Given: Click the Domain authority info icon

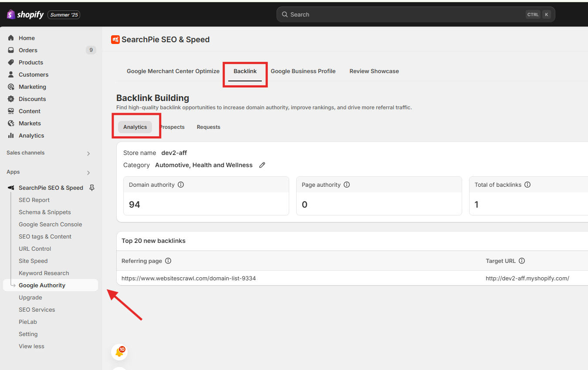Looking at the screenshot, I should pos(181,185).
